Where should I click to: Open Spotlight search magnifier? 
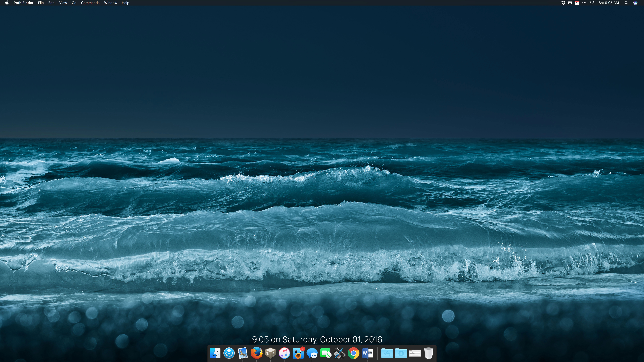(626, 3)
